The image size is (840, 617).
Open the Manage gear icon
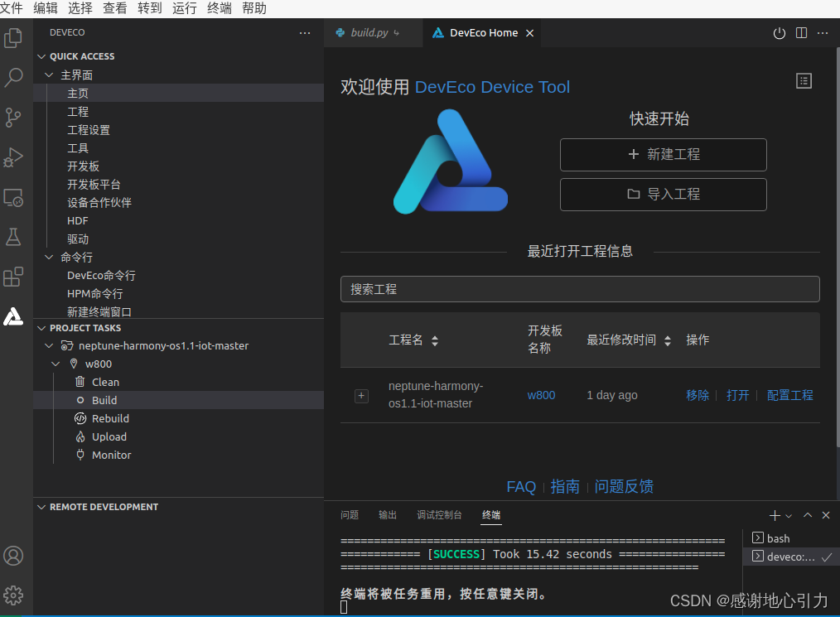pos(13,595)
